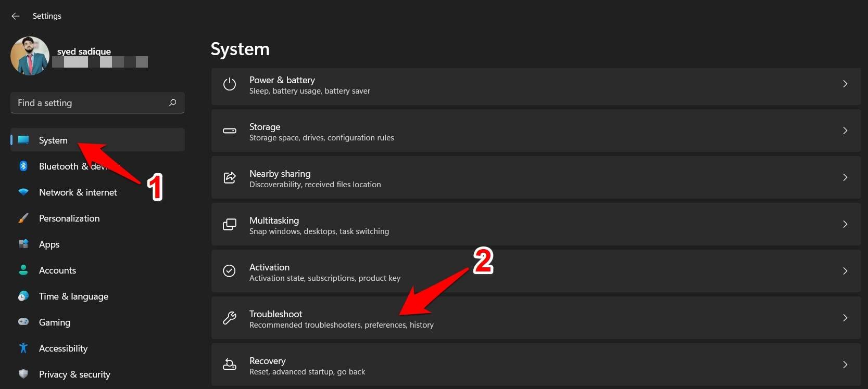
Task: Click the Storage drive icon
Action: (x=230, y=131)
